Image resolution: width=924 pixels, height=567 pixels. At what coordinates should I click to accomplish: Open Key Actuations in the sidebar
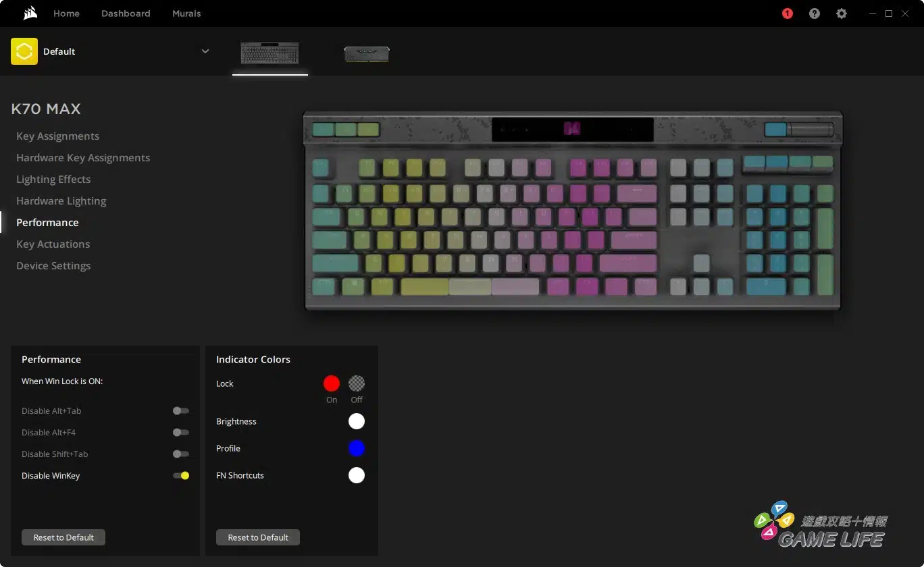tap(53, 244)
